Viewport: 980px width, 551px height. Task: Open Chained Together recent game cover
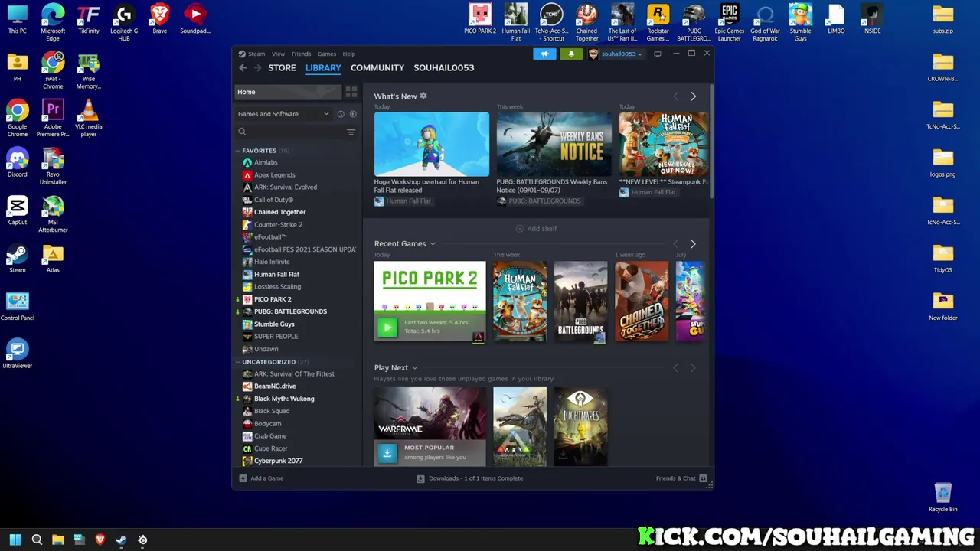click(642, 302)
